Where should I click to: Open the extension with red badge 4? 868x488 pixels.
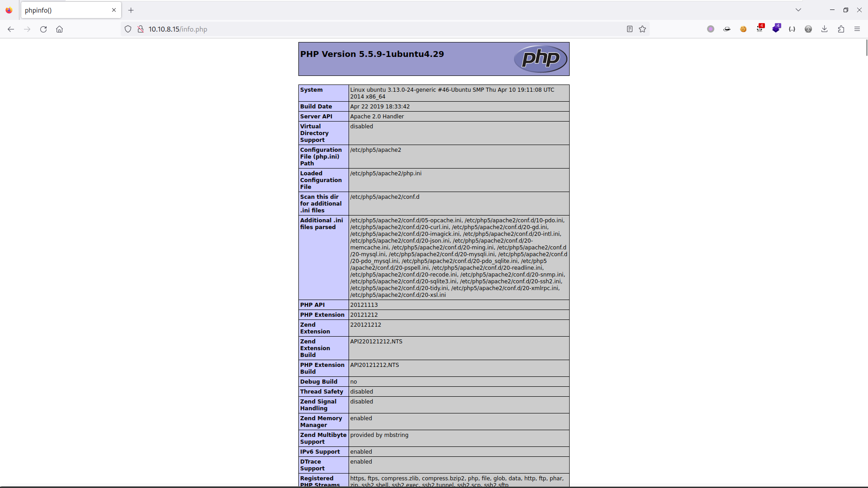tap(760, 28)
